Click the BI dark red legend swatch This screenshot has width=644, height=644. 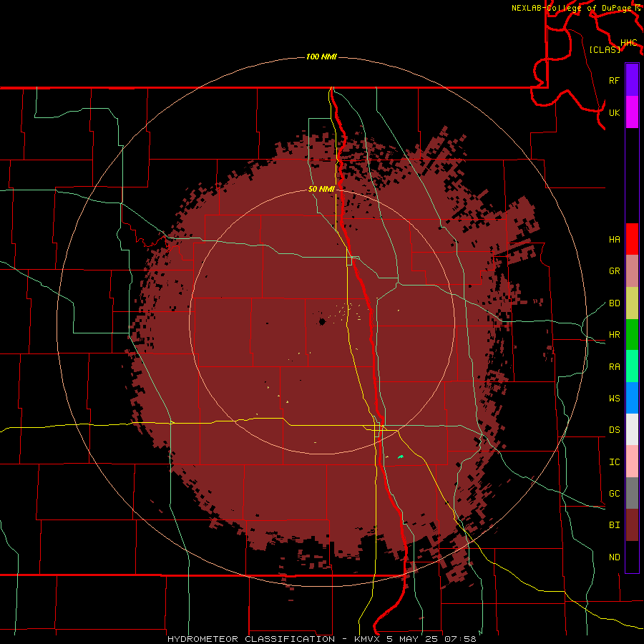(632, 525)
